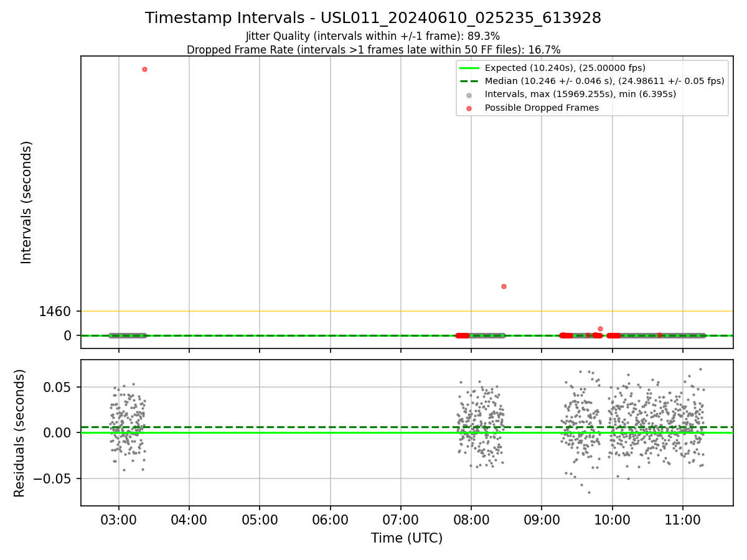Viewport: 747px width, 560px height.
Task: Click the plot title 'Timestamp Intervals - USL011_20240610_025235_613928'
Action: point(373,18)
